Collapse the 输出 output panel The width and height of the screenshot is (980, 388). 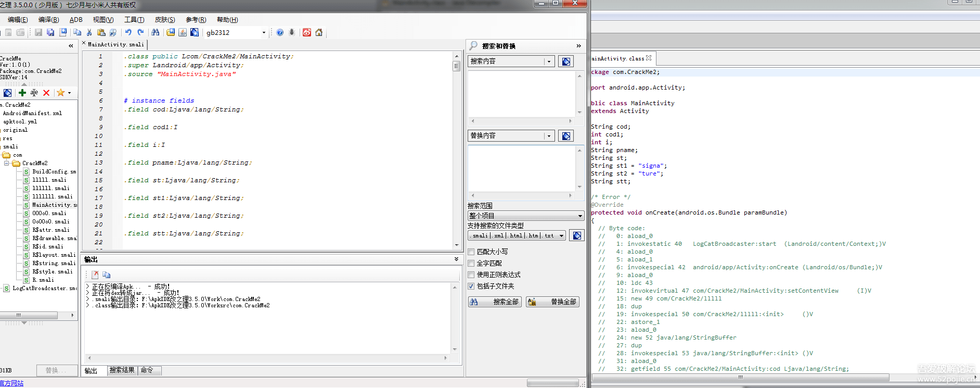pyautogui.click(x=456, y=259)
